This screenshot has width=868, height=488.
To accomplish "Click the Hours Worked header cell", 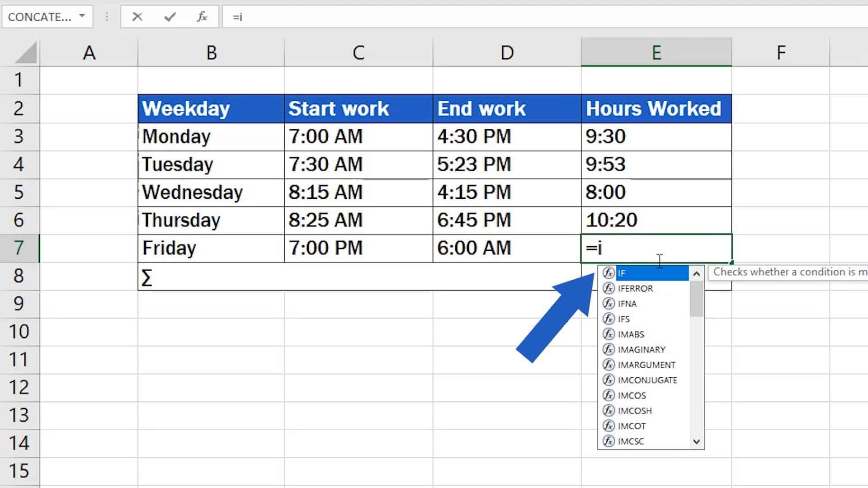I will coord(656,108).
